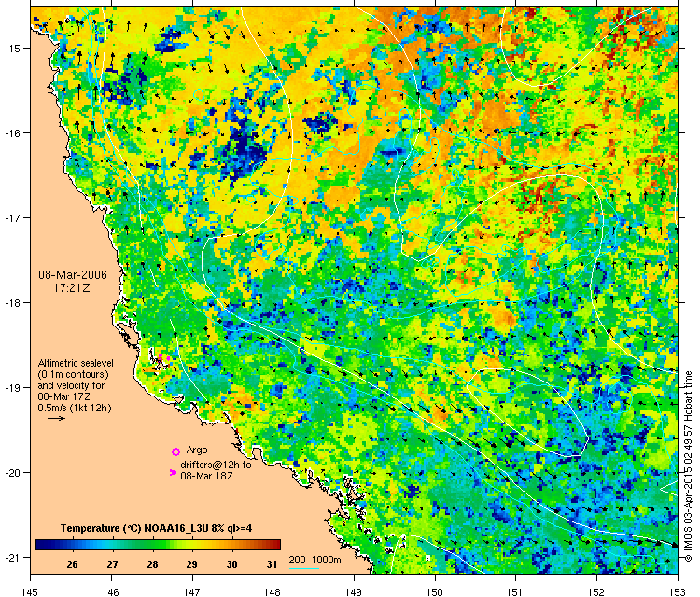
Task: Click the -21 latitude axis label
Action: click(11, 558)
